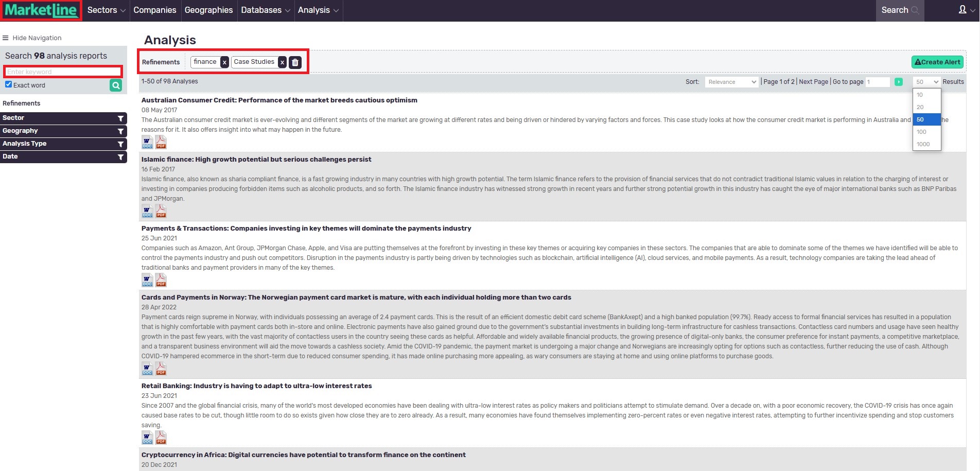Expand the Analysis Type filter
Screen dimensions: 980x471
pyautogui.click(x=63, y=144)
